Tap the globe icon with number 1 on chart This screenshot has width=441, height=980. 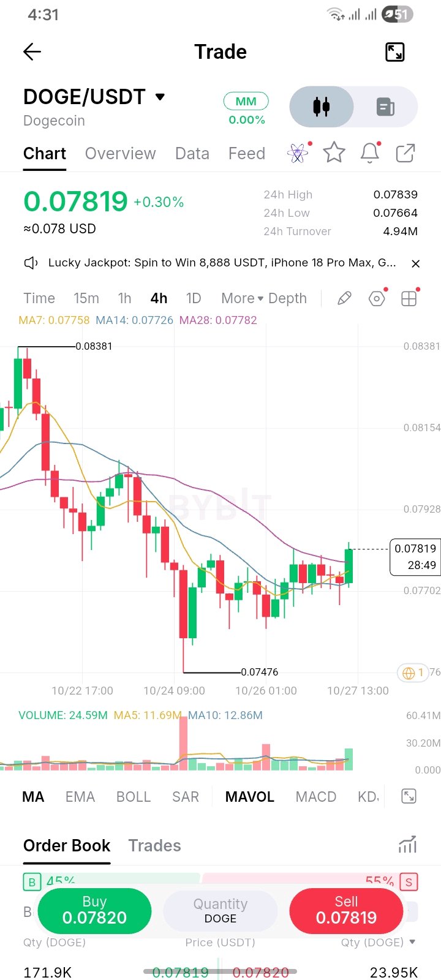click(x=413, y=673)
